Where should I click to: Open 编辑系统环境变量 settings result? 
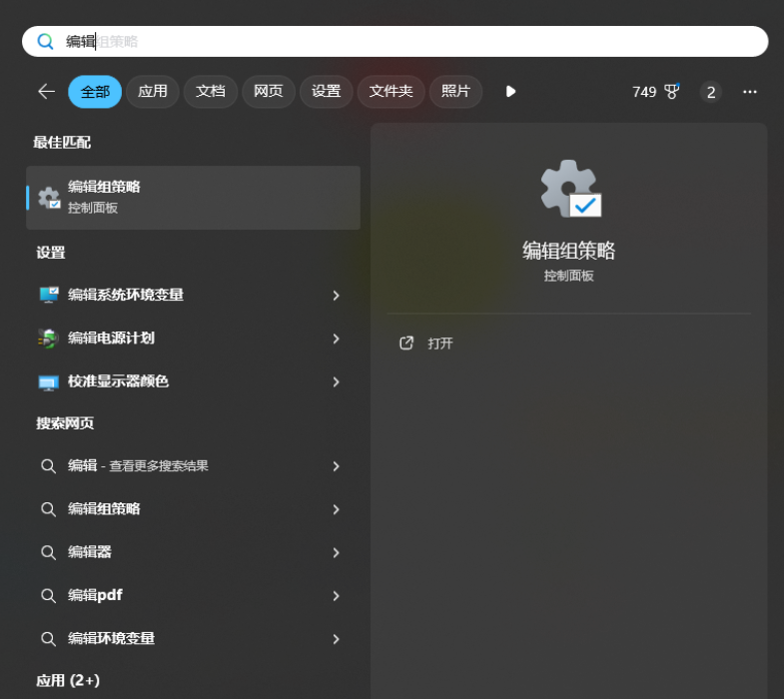pos(193,295)
